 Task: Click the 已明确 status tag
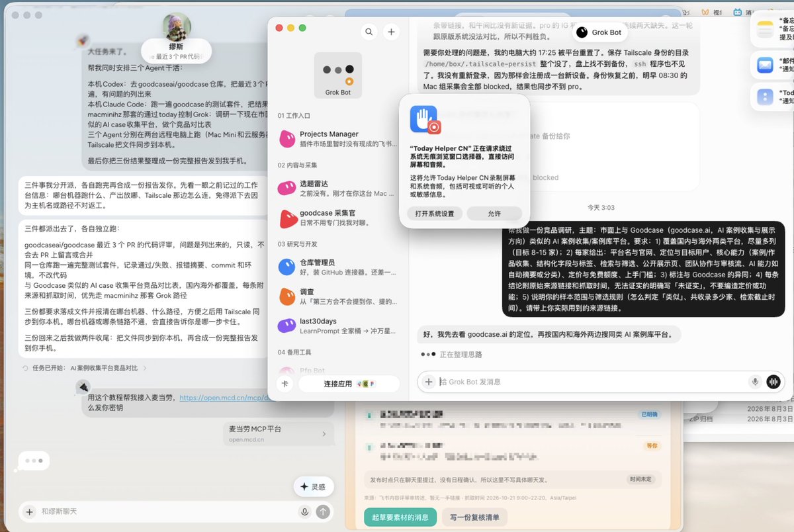click(x=648, y=414)
